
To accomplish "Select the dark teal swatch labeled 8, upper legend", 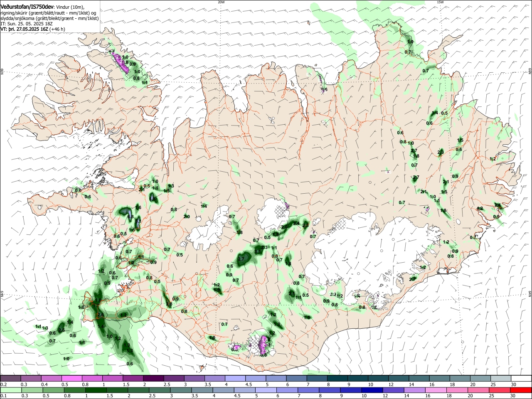I will pos(337,379).
